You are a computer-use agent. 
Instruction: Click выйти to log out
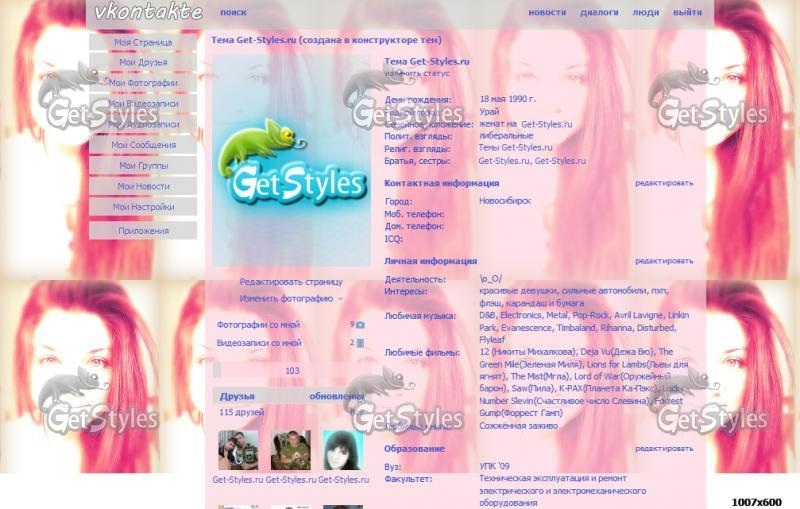click(687, 13)
